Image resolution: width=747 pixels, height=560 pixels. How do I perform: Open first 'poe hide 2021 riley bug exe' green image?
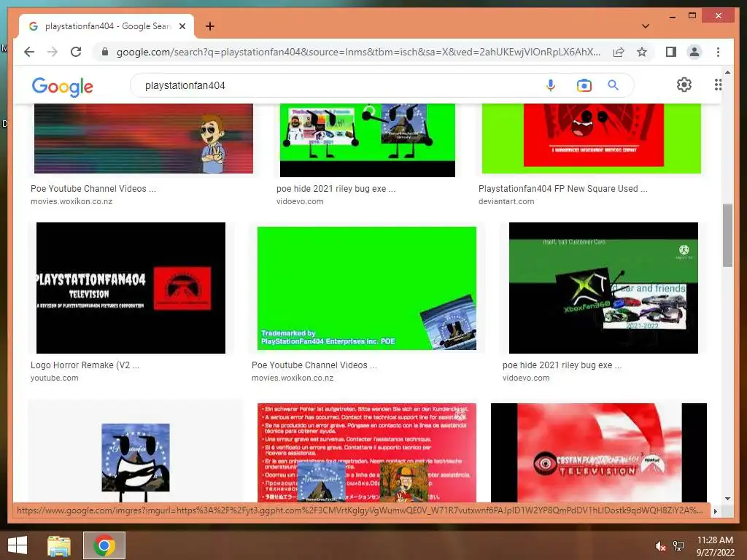click(368, 140)
